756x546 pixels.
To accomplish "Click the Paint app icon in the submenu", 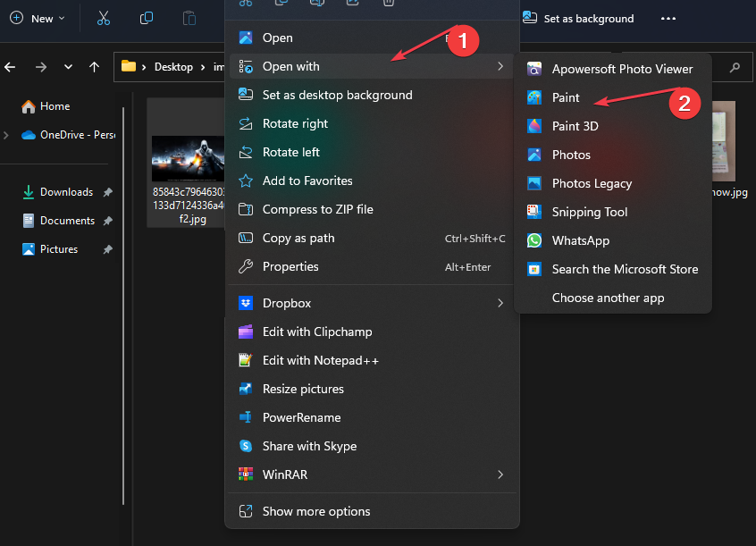I will click(x=534, y=97).
